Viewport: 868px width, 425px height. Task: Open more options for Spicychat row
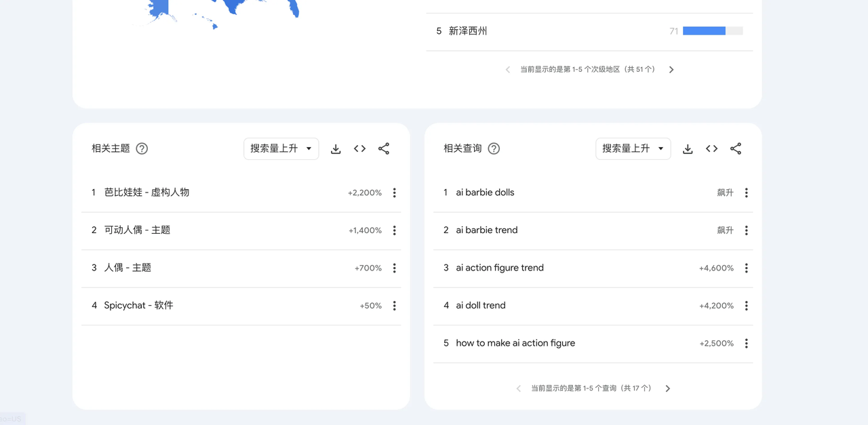(x=394, y=306)
